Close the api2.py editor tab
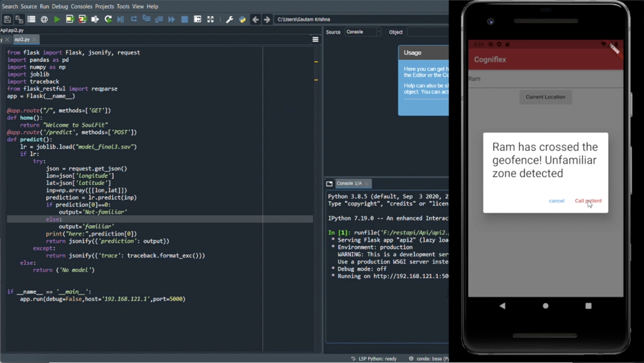 pos(35,40)
